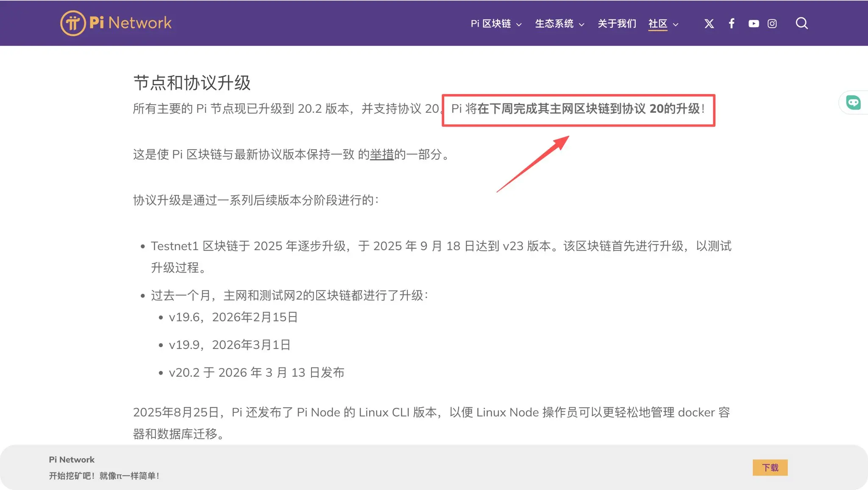The width and height of the screenshot is (868, 490).
Task: Open the YouTube social icon
Action: [x=754, y=24]
